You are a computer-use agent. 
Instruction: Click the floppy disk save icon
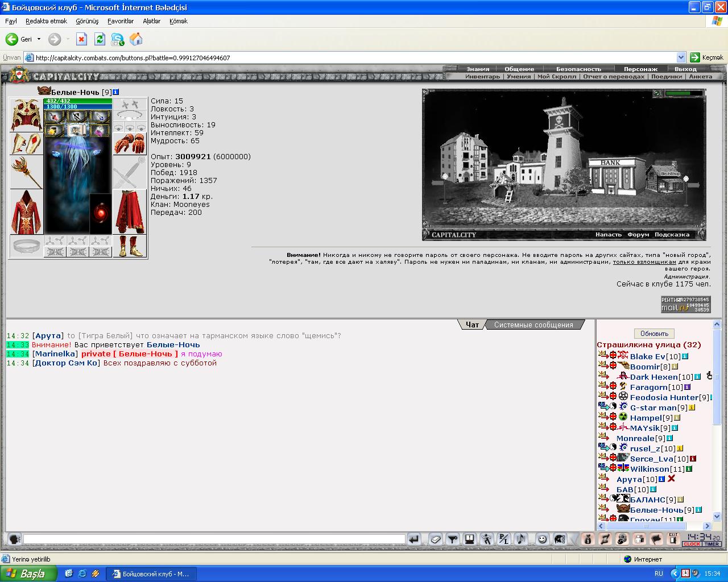[x=469, y=539]
